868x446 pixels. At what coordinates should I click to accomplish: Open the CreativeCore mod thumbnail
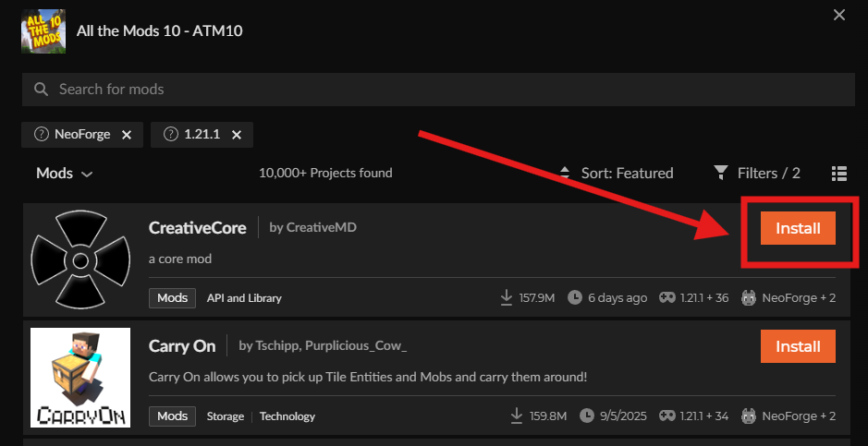(80, 259)
